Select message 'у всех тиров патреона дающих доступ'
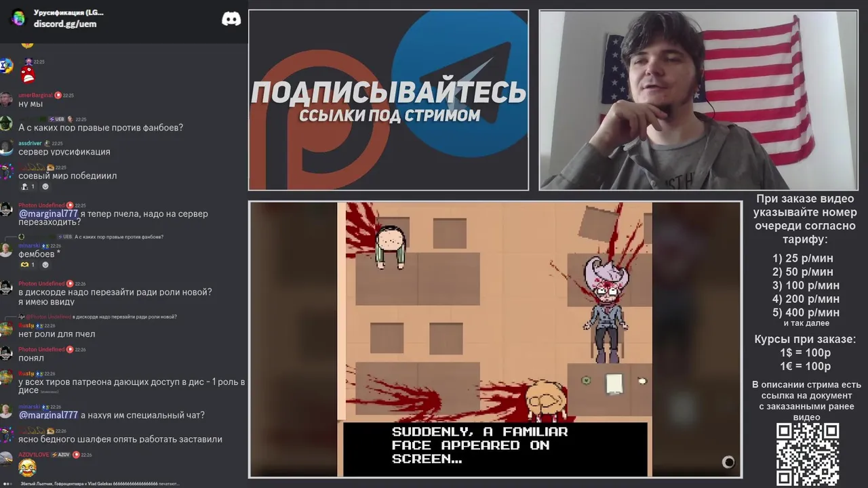 click(x=132, y=386)
